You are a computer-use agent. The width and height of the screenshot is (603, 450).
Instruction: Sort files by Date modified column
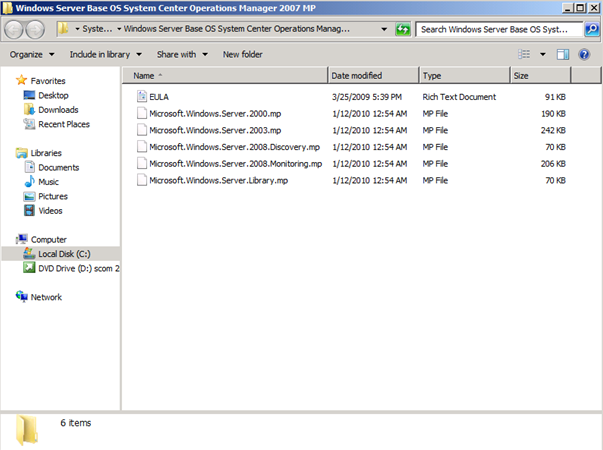[x=357, y=76]
